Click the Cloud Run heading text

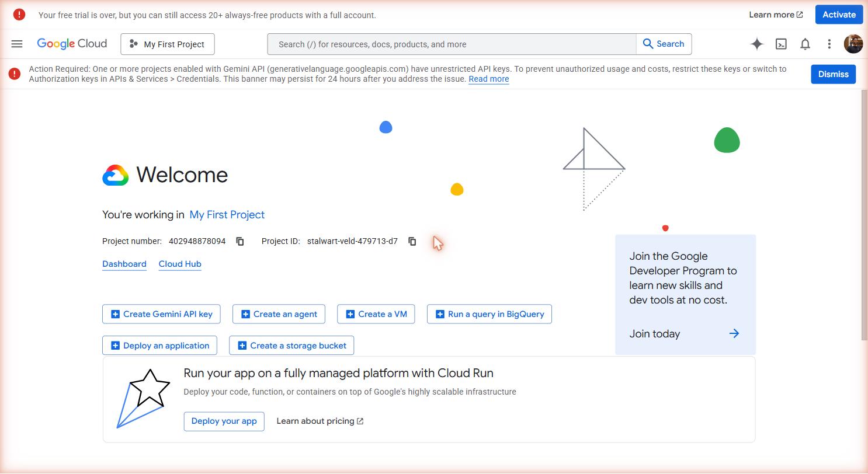click(338, 373)
